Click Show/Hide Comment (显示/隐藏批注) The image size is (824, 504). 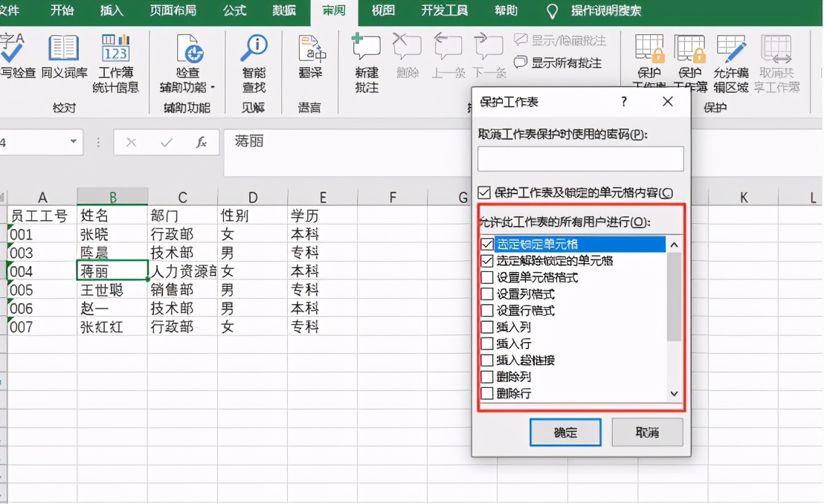click(x=560, y=40)
